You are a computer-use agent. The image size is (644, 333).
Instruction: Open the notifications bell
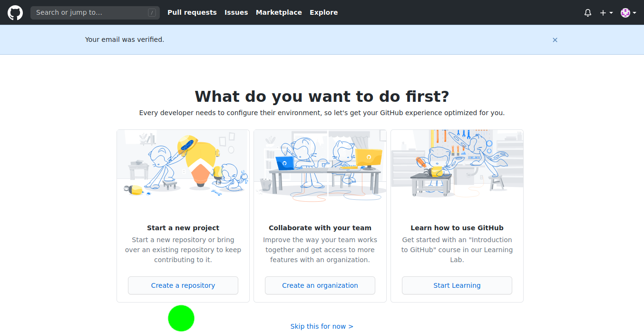coord(588,13)
